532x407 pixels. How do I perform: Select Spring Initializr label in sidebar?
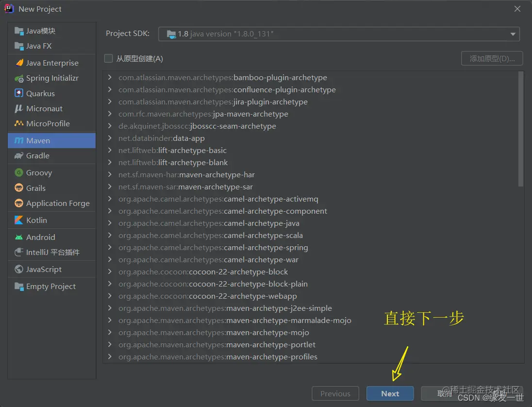coord(52,78)
